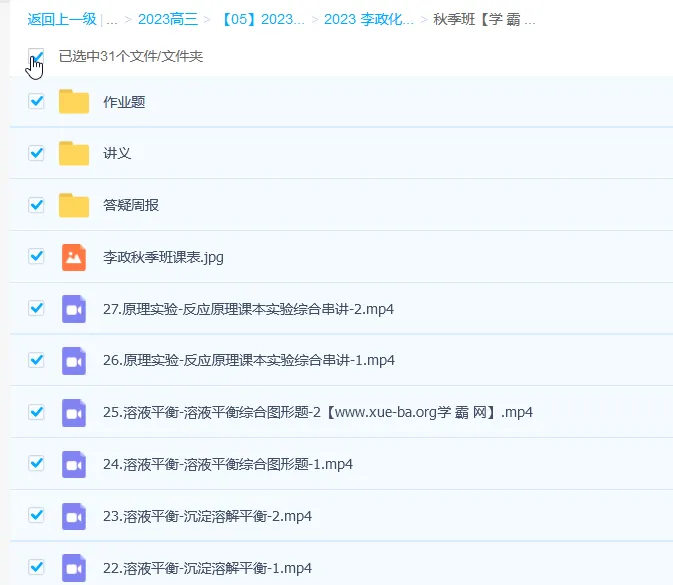The width and height of the screenshot is (673, 585).
Task: Open the 2023 李政化... breadcrumb link
Action: coord(368,19)
